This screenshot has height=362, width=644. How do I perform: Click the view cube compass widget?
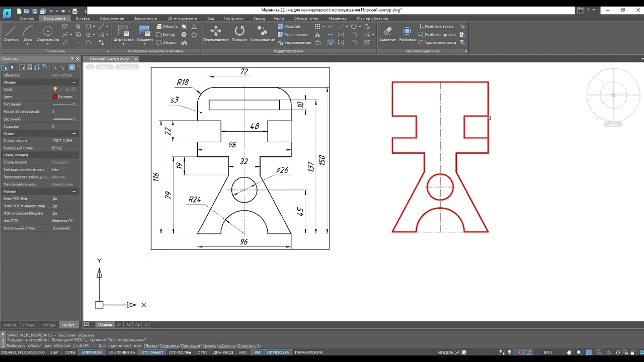613,95
